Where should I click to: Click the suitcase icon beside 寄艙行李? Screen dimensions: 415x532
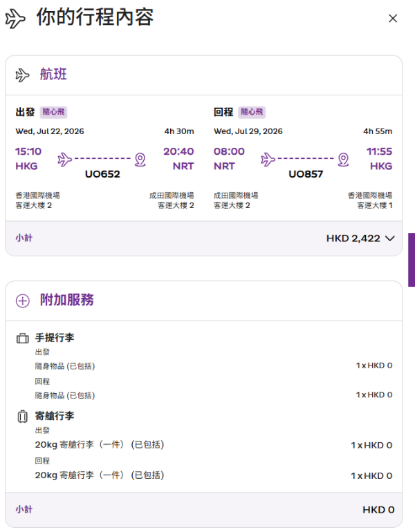[22, 417]
